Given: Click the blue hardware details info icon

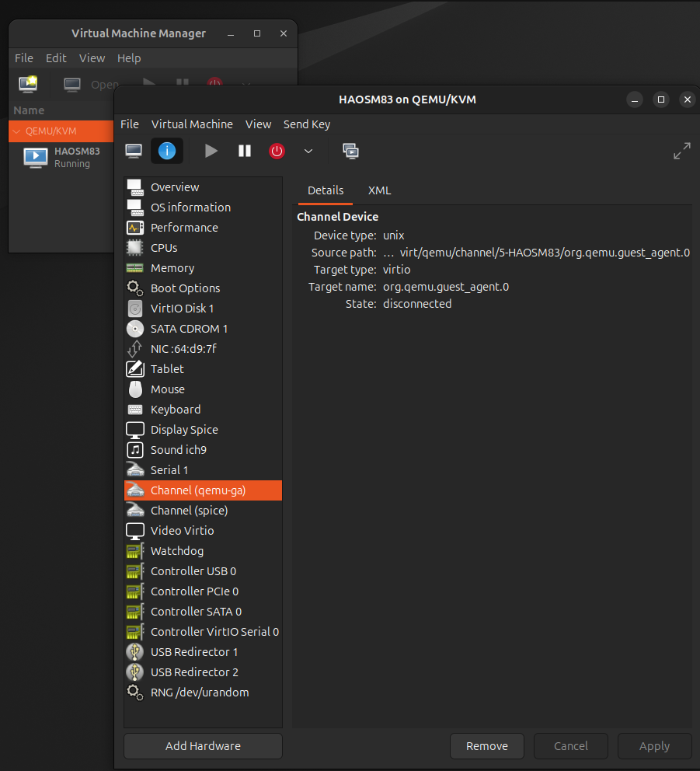Looking at the screenshot, I should pyautogui.click(x=167, y=151).
